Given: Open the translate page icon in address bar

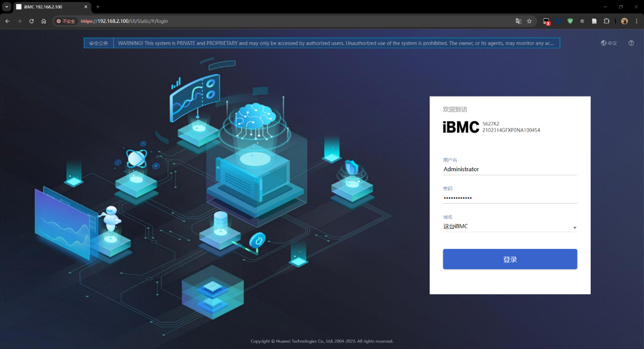Looking at the screenshot, I should tap(518, 21).
